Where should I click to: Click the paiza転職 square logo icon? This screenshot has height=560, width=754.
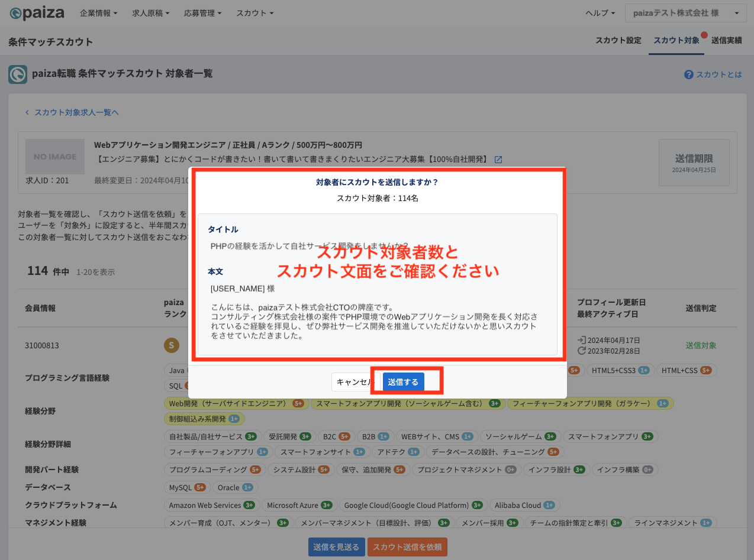click(x=17, y=75)
